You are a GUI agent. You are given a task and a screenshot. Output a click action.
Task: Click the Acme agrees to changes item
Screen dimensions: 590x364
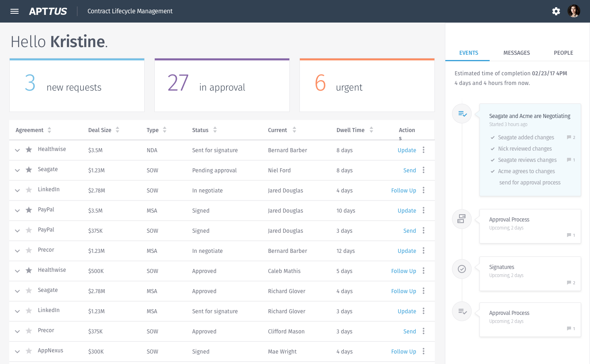(526, 171)
